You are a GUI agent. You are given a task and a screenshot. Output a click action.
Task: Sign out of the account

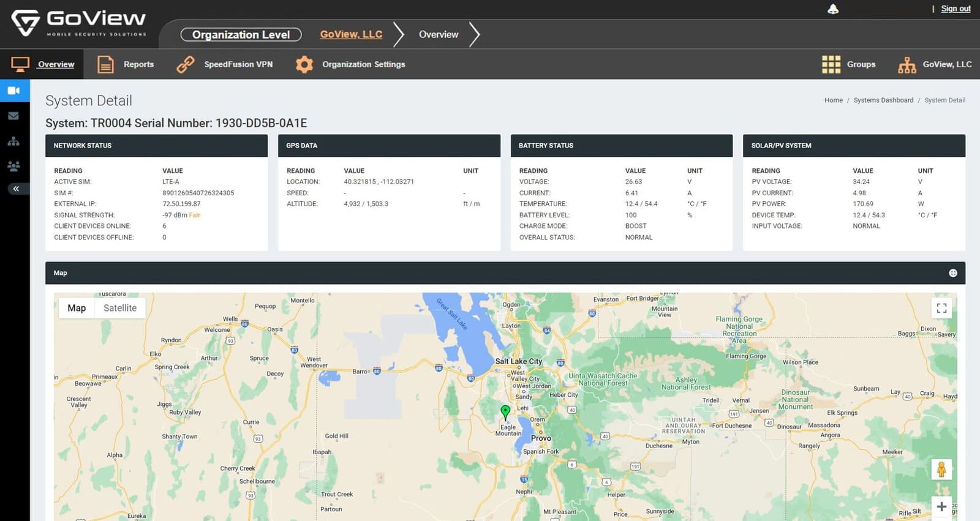pyautogui.click(x=956, y=9)
